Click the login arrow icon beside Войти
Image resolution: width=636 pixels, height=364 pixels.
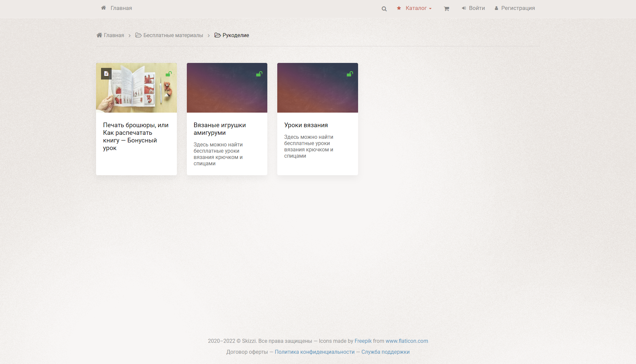pyautogui.click(x=464, y=8)
